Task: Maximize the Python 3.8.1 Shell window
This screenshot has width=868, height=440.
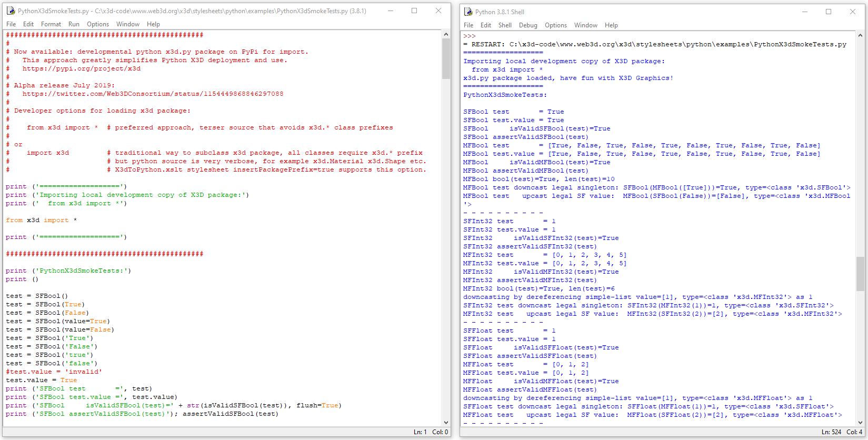Action: (x=829, y=12)
